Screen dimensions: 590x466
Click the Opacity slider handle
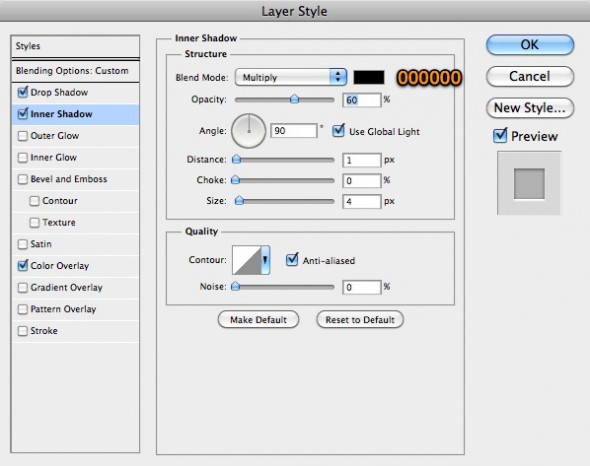294,99
